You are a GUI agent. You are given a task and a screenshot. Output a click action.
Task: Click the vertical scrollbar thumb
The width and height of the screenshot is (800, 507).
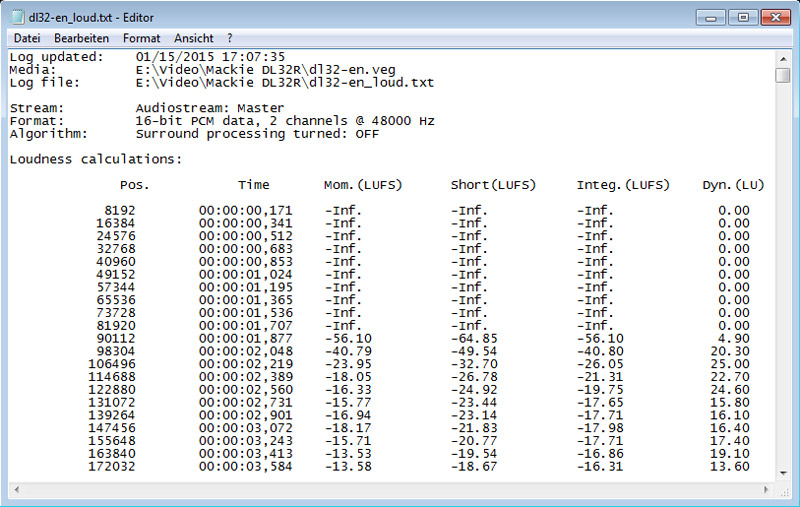coord(783,75)
